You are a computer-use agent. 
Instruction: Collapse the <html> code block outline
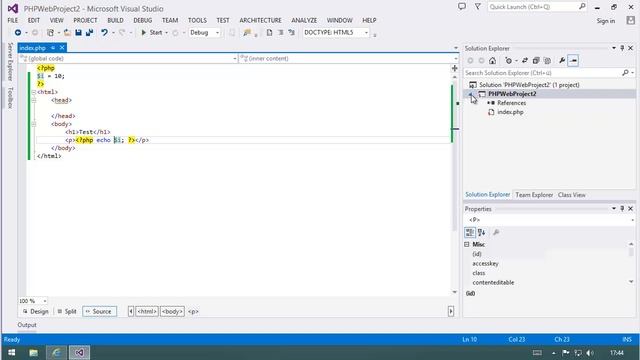34,92
